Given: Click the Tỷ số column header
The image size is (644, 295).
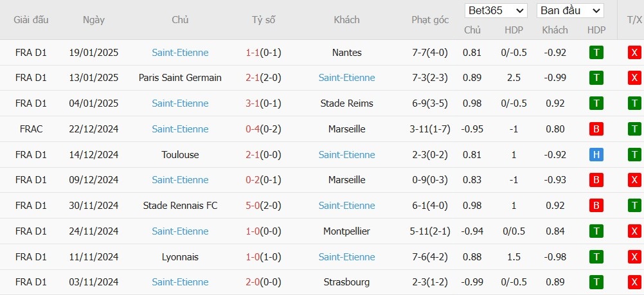Looking at the screenshot, I should coord(264,20).
